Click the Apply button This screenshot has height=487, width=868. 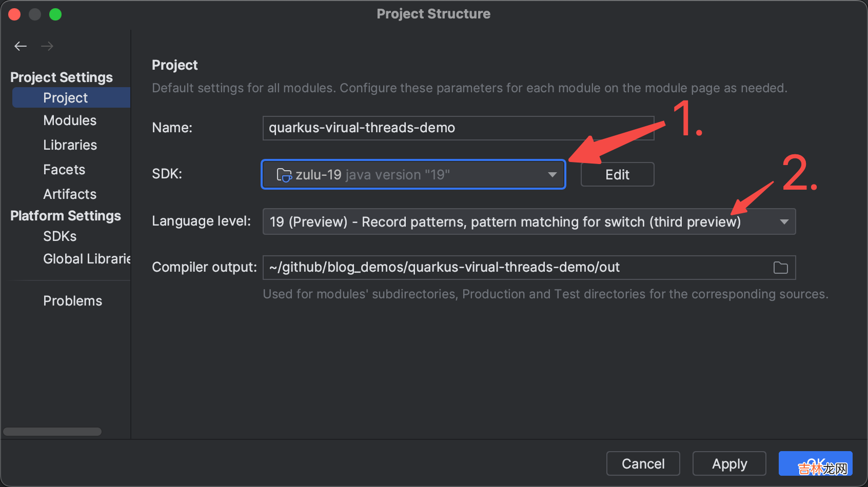coord(729,464)
